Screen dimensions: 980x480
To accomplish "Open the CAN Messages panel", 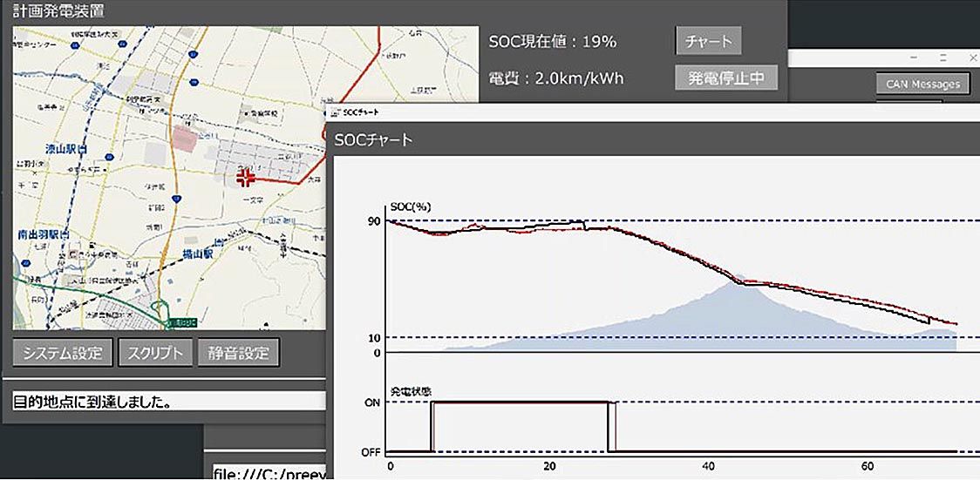I will click(x=922, y=84).
